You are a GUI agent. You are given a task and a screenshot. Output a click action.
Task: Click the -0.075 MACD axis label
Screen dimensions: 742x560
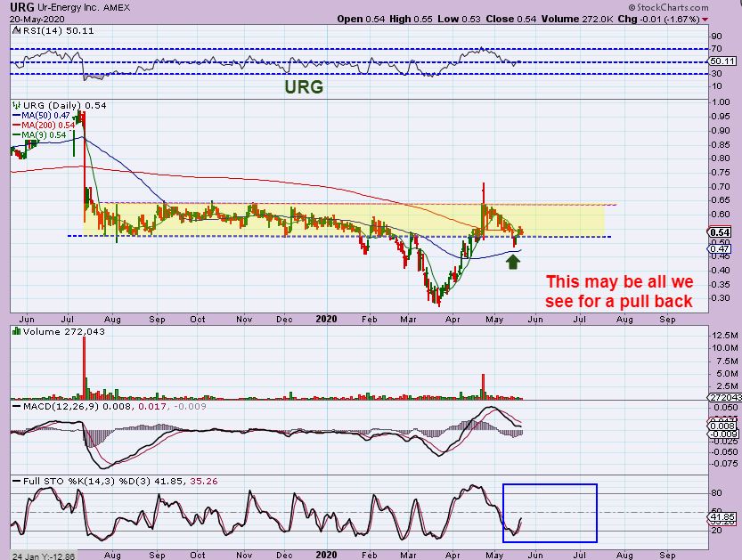(x=724, y=464)
